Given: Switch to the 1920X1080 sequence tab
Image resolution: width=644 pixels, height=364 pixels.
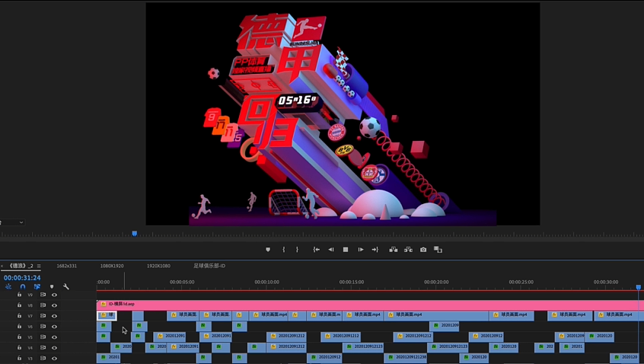Looking at the screenshot, I should coord(158,266).
